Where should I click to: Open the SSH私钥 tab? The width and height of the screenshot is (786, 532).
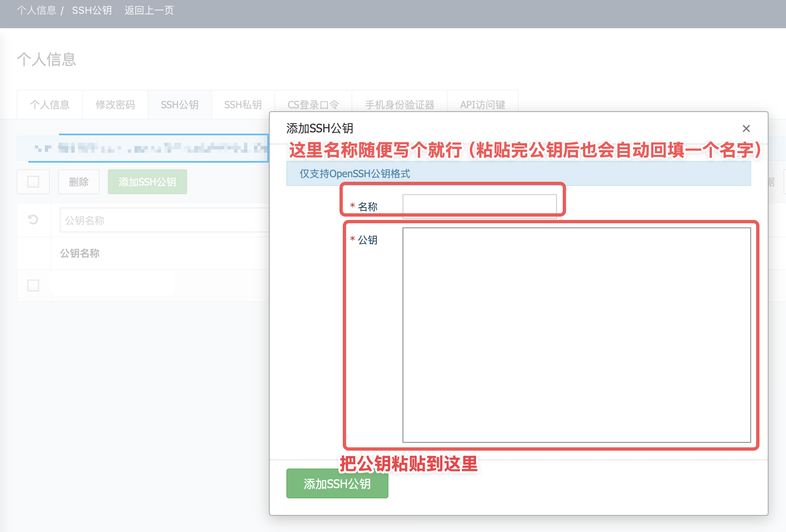click(x=243, y=105)
